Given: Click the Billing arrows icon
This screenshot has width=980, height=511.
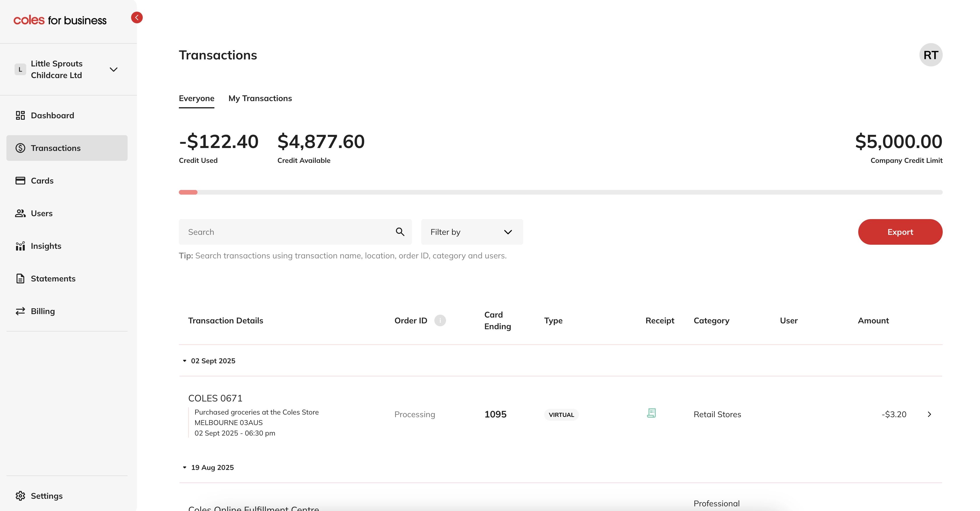Looking at the screenshot, I should tap(20, 311).
